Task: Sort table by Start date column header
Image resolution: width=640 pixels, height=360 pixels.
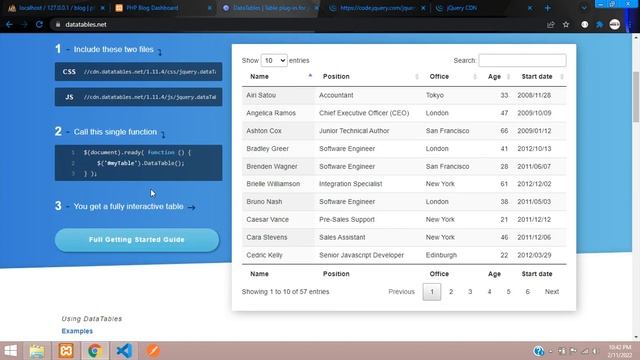Action: (x=540, y=76)
